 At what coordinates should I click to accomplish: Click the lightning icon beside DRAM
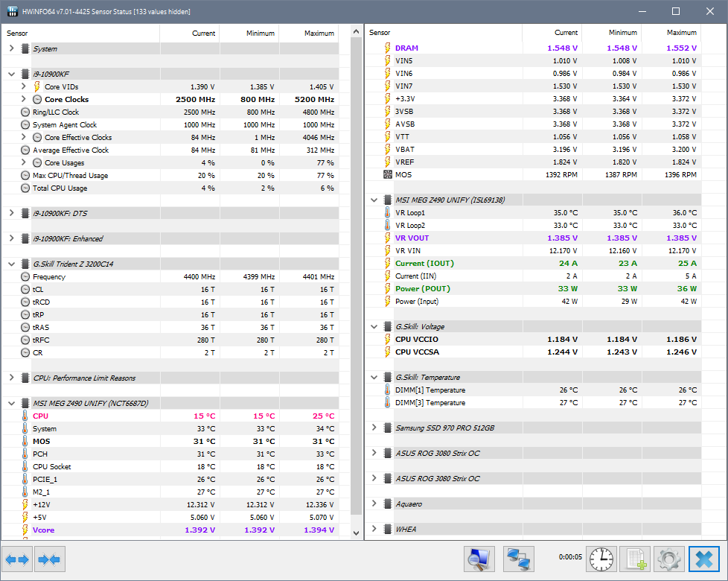(388, 48)
